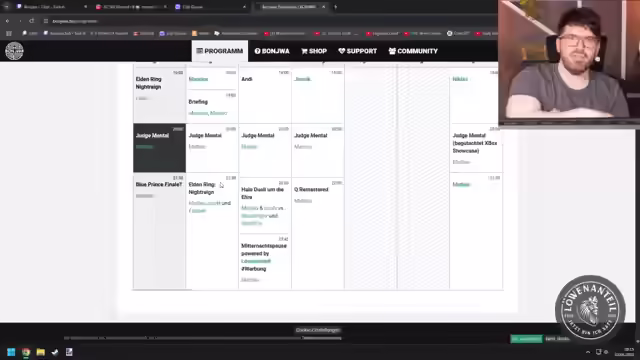Open the YouTube bookmark near bar's right end
Screen dimensions: 640x360
[488, 33]
